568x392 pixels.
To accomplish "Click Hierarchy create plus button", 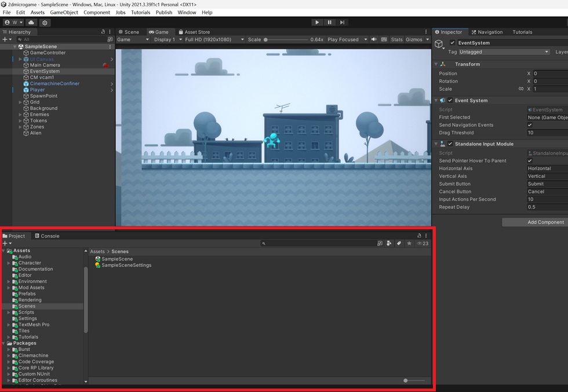I will (x=7, y=39).
